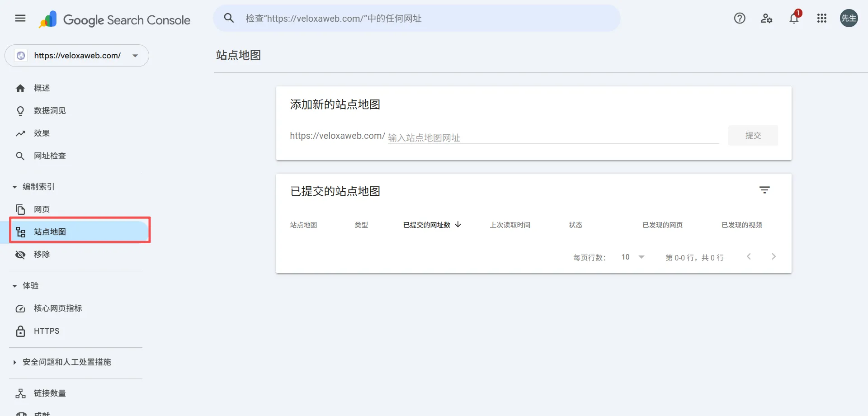This screenshot has height=416, width=868.
Task: Click the HTTPS lock icon
Action: pos(20,331)
